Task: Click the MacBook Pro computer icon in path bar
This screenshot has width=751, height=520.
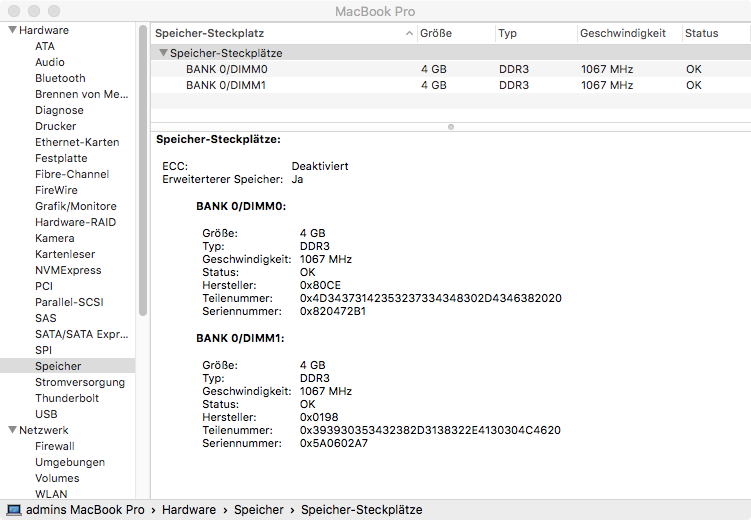Action: click(13, 510)
